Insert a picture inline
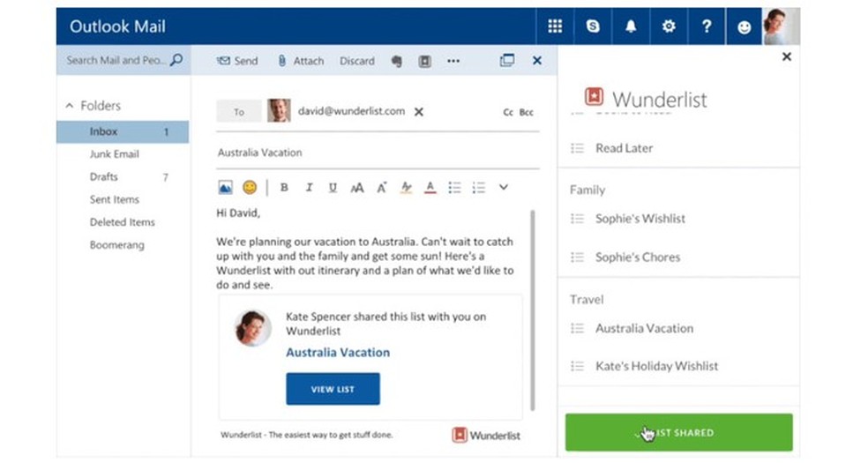 (x=225, y=188)
